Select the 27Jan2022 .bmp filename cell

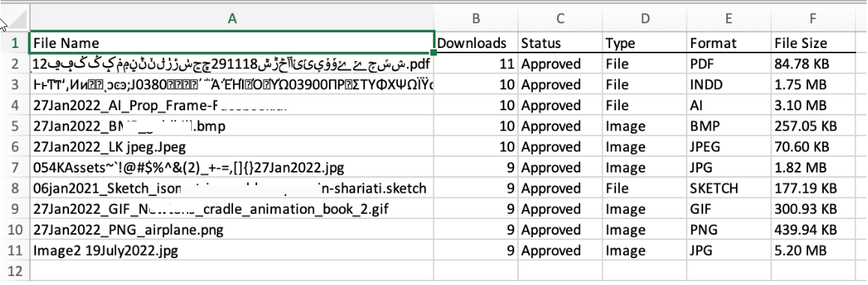(232, 126)
